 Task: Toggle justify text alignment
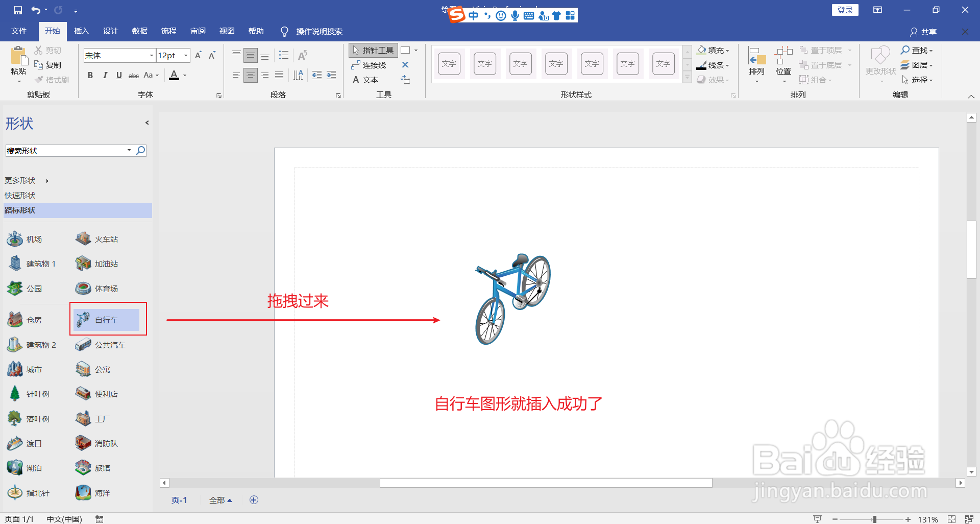click(x=279, y=76)
